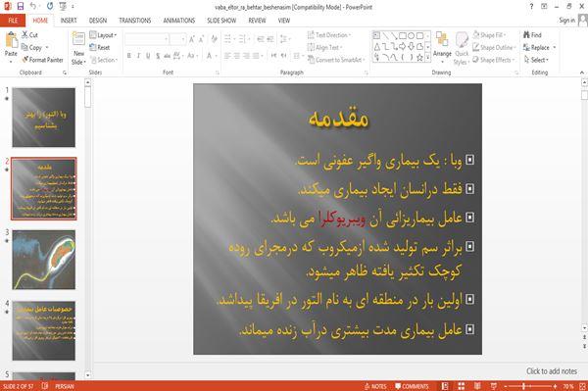Switch to Reading View icon

pos(477,386)
